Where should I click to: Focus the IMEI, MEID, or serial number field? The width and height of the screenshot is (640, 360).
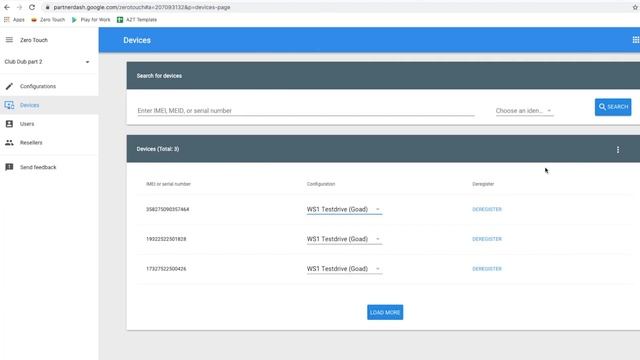pyautogui.click(x=306, y=111)
